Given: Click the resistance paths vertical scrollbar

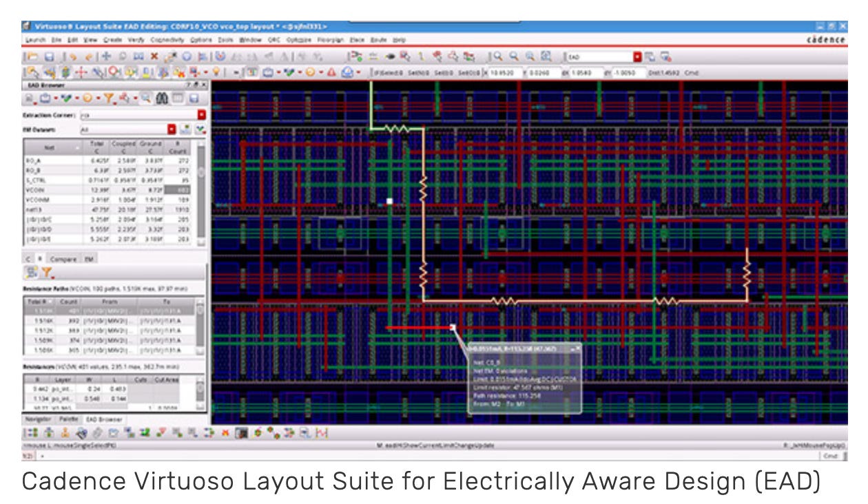Looking at the screenshot, I should coord(201,327).
